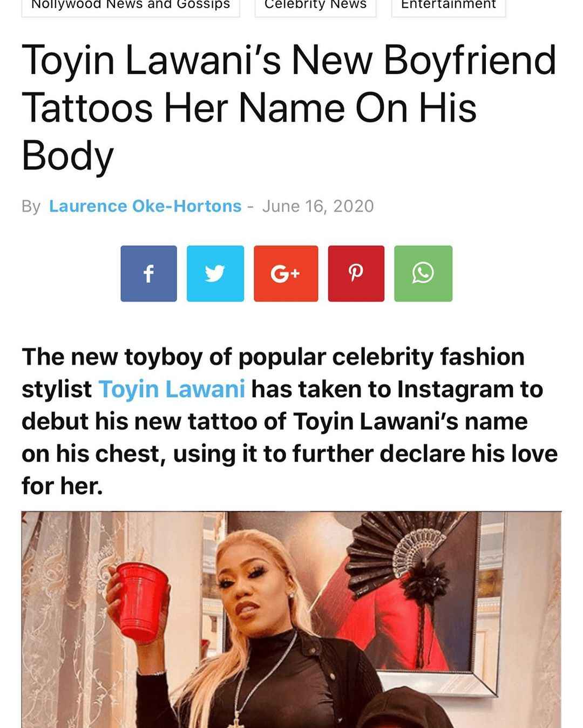The image size is (583, 728).
Task: Share the article on Facebook
Action: tap(148, 274)
